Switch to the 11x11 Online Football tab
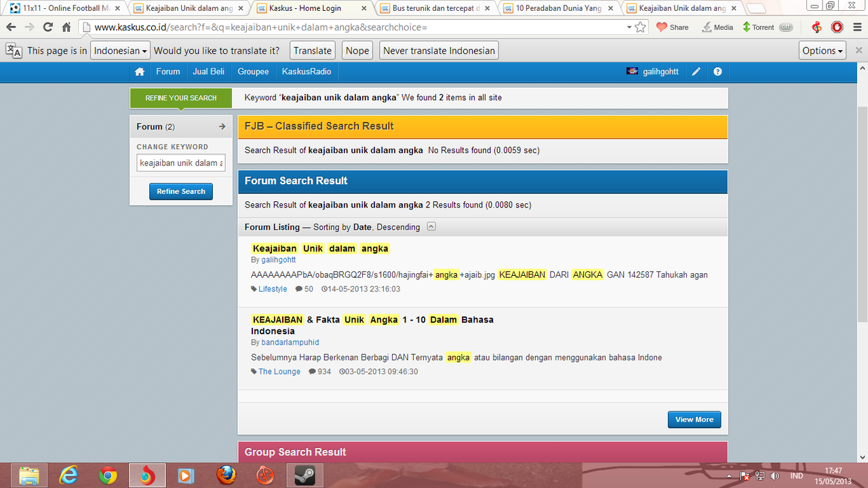 65,9
